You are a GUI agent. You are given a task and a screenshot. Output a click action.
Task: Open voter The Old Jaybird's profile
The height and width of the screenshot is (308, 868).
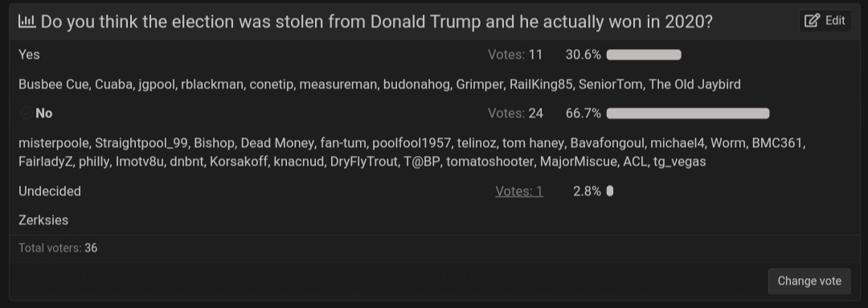pyautogui.click(x=694, y=84)
